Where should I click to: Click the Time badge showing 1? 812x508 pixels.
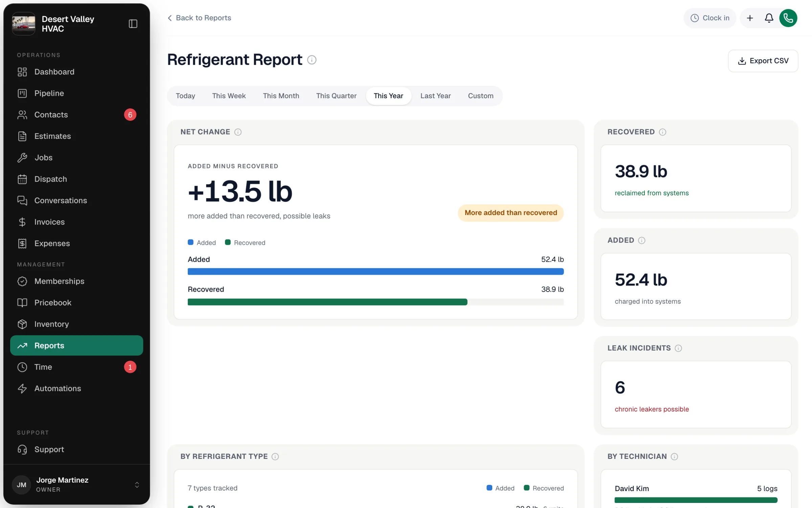130,367
